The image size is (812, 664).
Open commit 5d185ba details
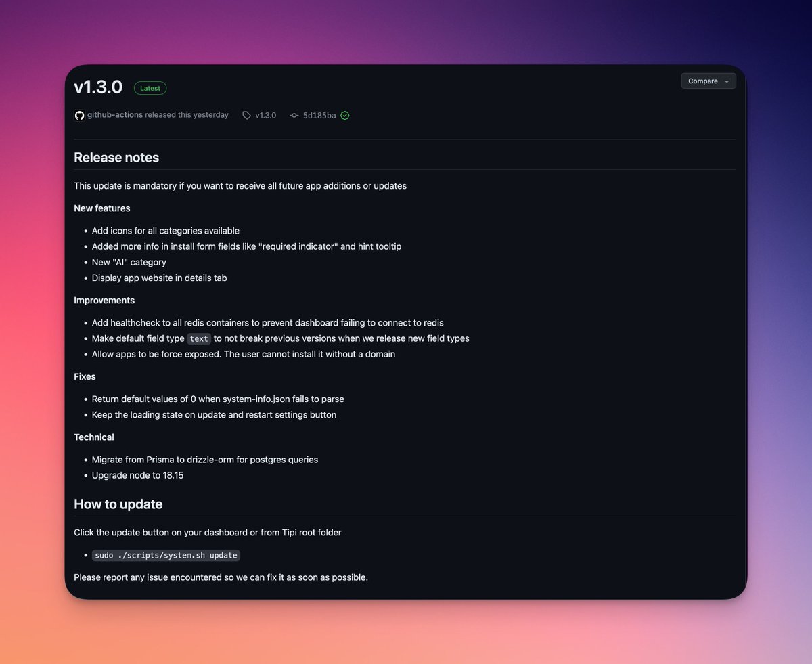tap(318, 115)
